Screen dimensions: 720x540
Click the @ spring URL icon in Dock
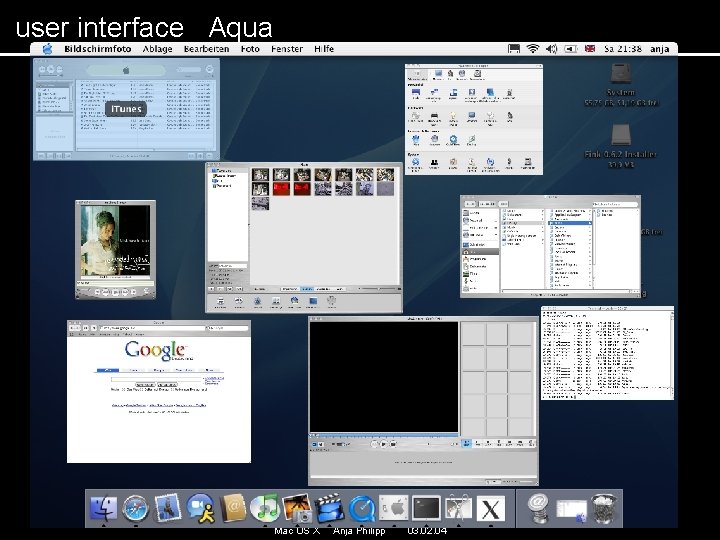pyautogui.click(x=538, y=508)
